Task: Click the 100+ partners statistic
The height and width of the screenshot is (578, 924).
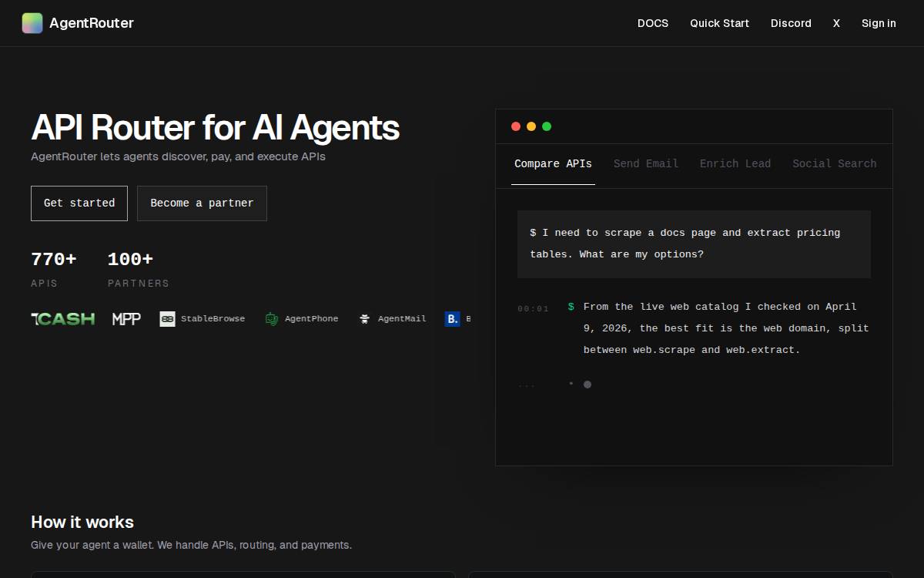Action: tap(139, 269)
